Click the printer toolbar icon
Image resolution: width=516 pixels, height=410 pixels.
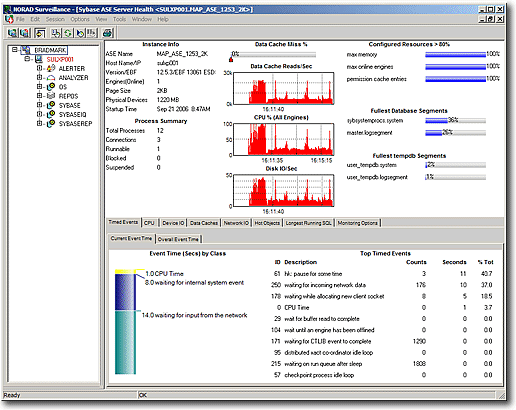108,33
